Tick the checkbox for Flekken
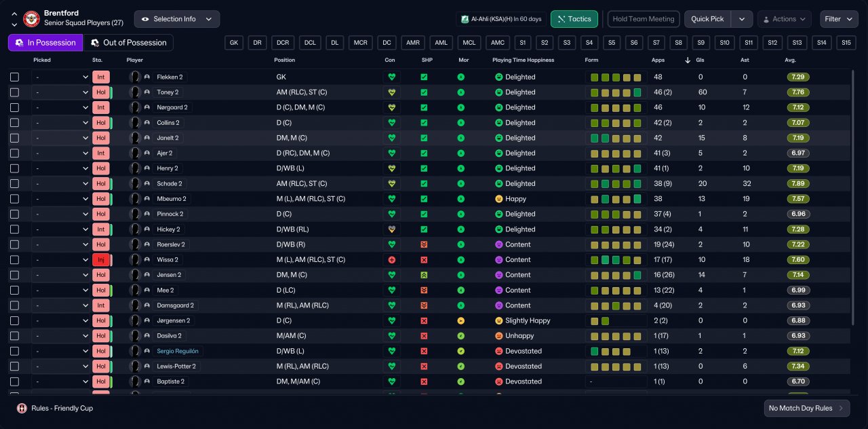The image size is (868, 429). (14, 77)
